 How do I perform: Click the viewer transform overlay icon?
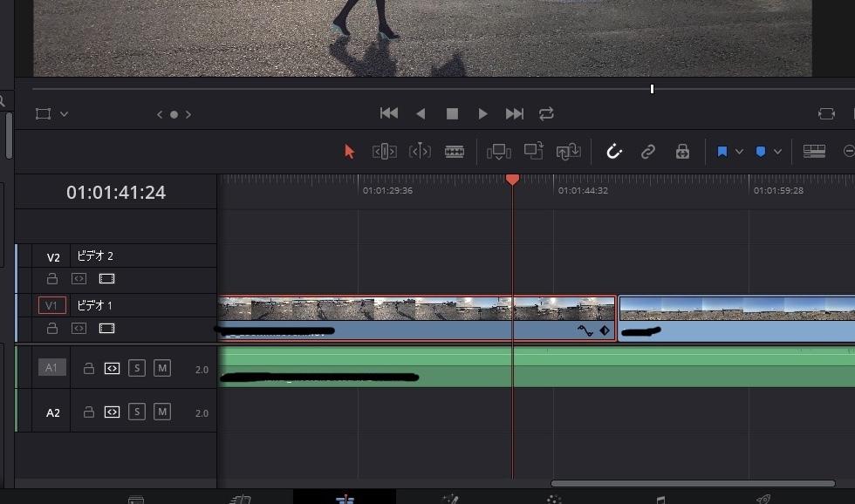[x=43, y=114]
